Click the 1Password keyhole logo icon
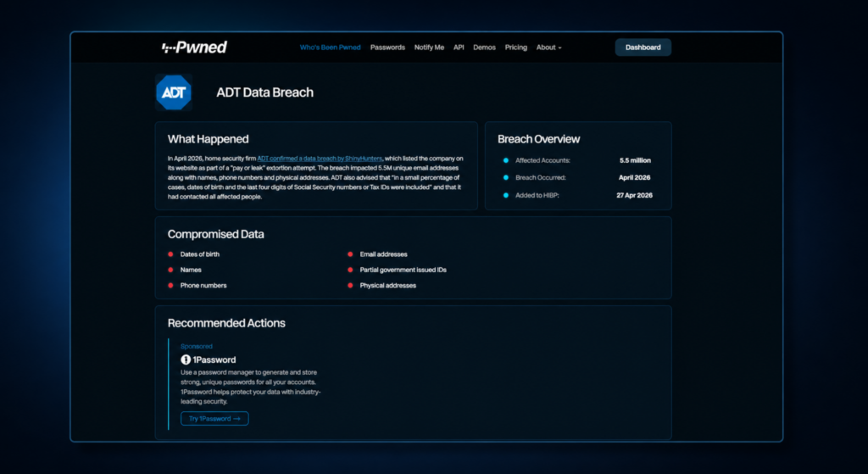This screenshot has height=474, width=868. pyautogui.click(x=186, y=360)
